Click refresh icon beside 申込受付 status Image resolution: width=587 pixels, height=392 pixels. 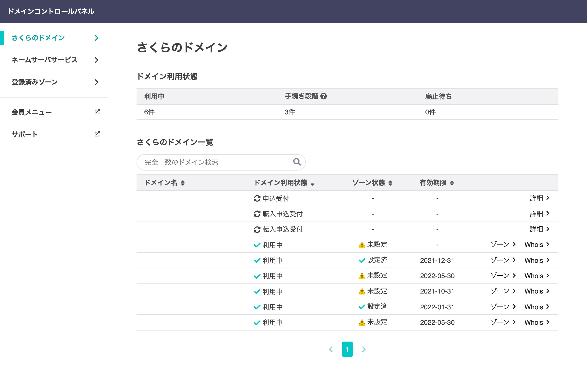point(257,198)
